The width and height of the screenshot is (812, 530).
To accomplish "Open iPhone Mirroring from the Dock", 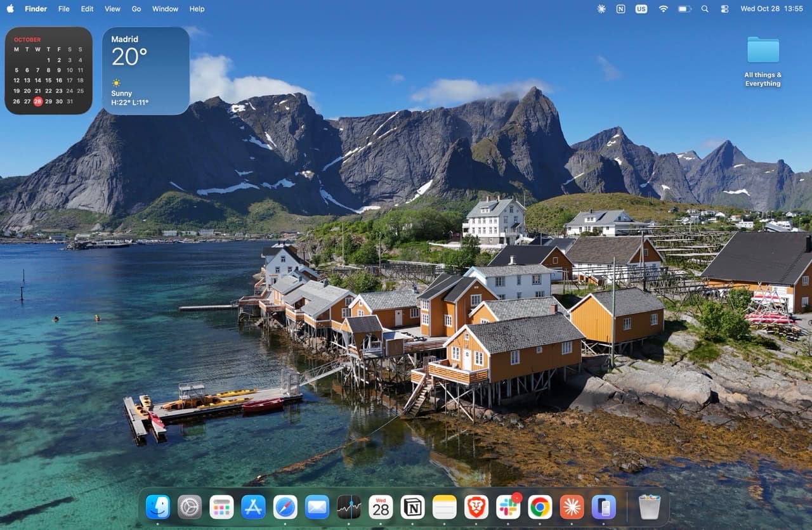I will coord(604,507).
